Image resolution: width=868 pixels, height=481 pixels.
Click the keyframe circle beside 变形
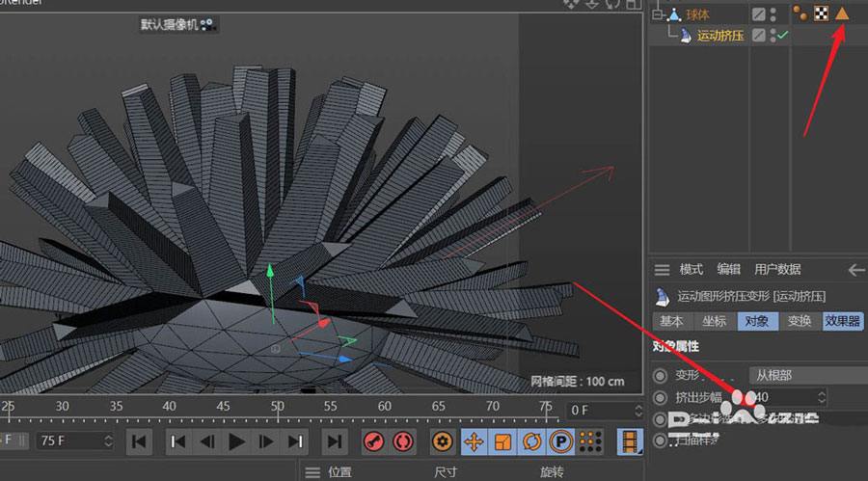click(660, 375)
